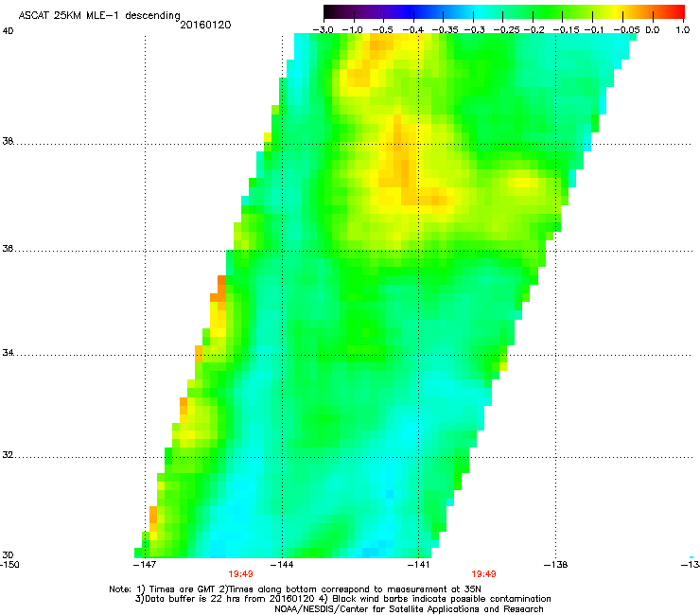Select the -0.4 colorbar tick label
The height and width of the screenshot is (615, 700).
(412, 30)
